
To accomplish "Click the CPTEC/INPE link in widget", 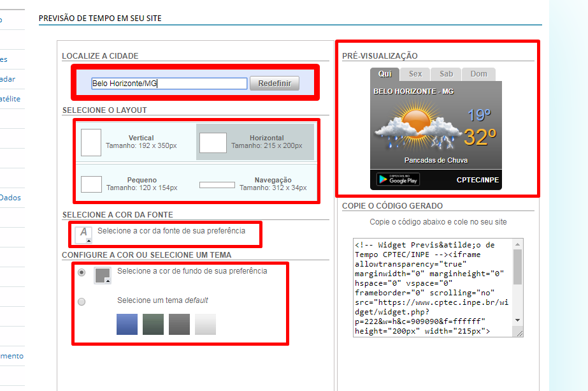I will tap(478, 180).
